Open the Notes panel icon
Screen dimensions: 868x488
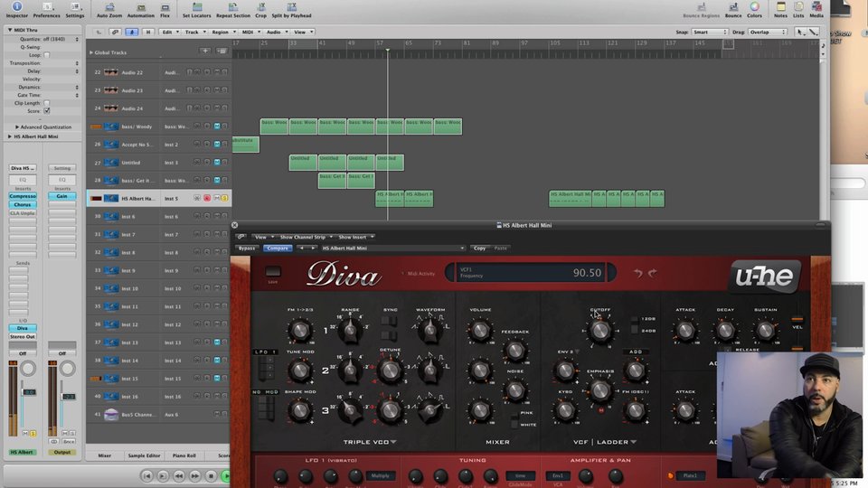[x=780, y=6]
